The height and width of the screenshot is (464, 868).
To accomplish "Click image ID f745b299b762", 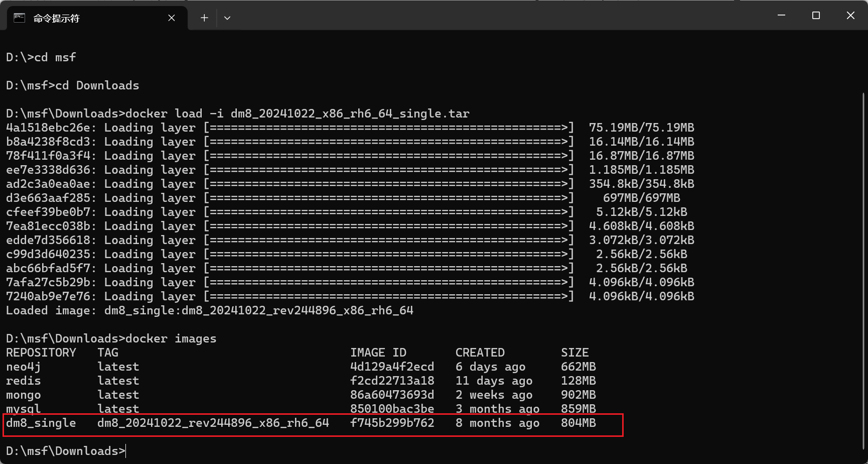I will click(392, 423).
